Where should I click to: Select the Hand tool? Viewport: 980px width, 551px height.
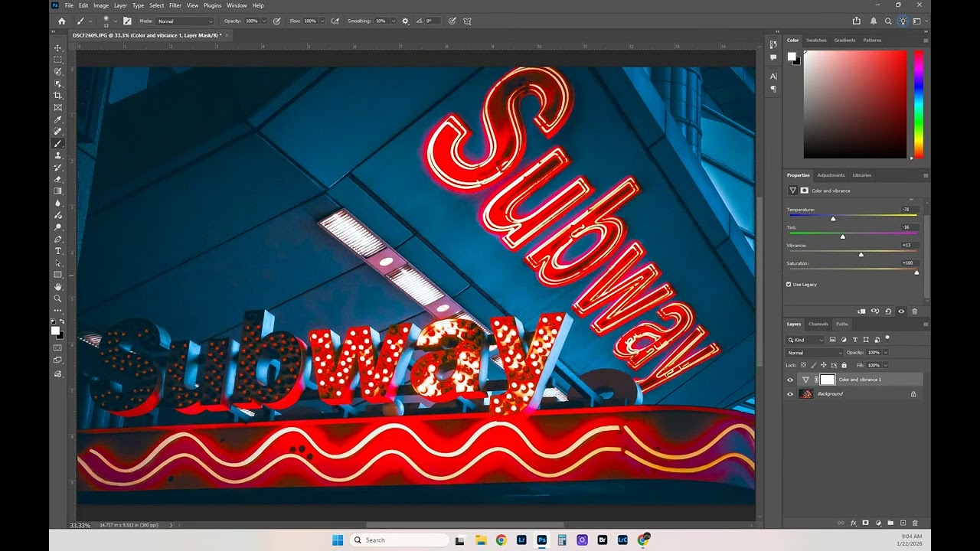pyautogui.click(x=57, y=286)
